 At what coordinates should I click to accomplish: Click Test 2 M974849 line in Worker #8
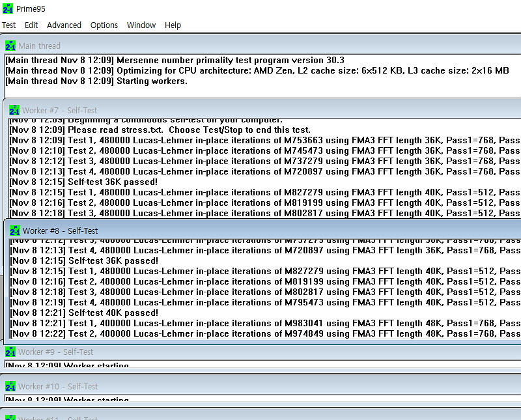[265, 333]
